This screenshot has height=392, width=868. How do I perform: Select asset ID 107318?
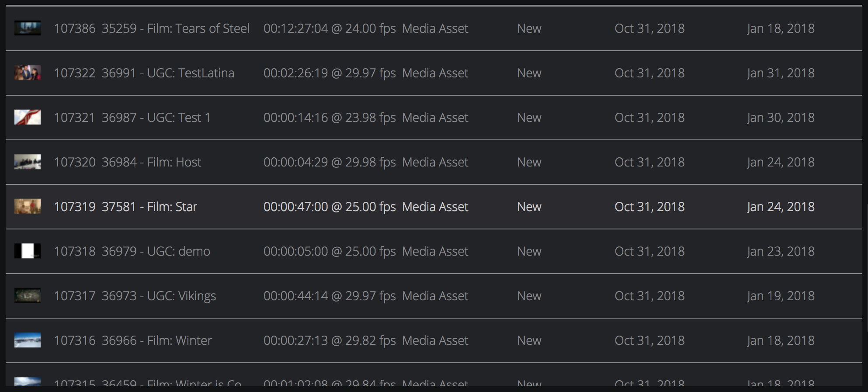pos(74,251)
